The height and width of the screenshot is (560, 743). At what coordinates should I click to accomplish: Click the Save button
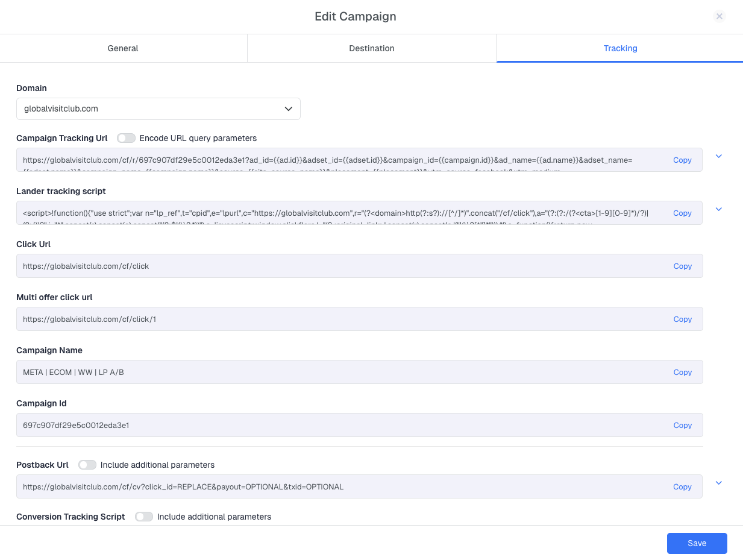point(697,543)
